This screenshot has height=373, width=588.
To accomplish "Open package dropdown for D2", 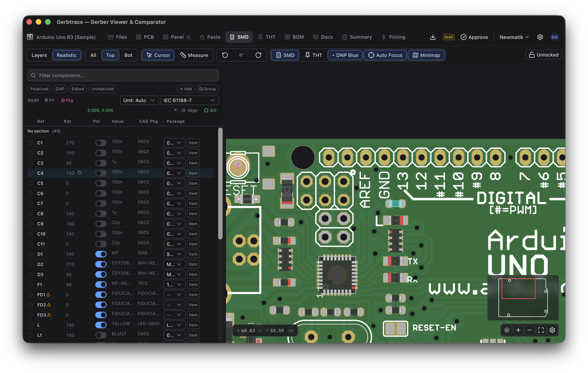I will click(x=174, y=264).
